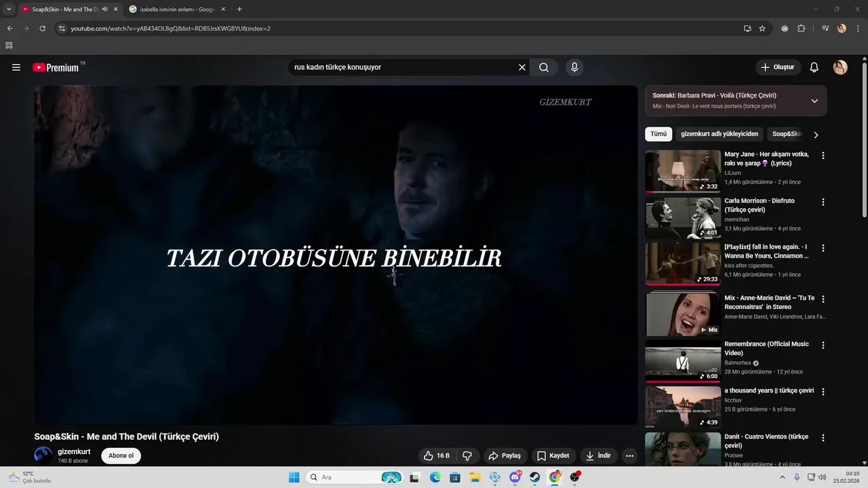Show more filter chips with arrow
Image resolution: width=868 pixels, height=488 pixels.
tap(816, 135)
